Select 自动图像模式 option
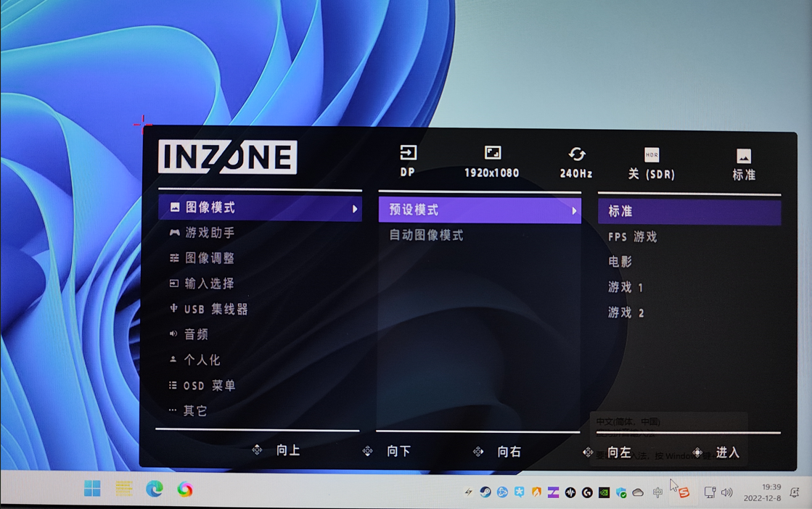 pyautogui.click(x=426, y=236)
